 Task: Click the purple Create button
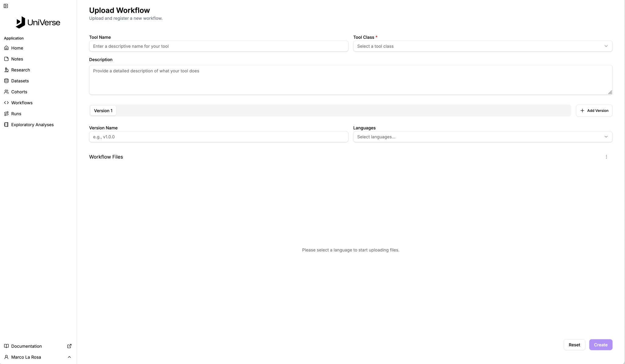coord(600,345)
